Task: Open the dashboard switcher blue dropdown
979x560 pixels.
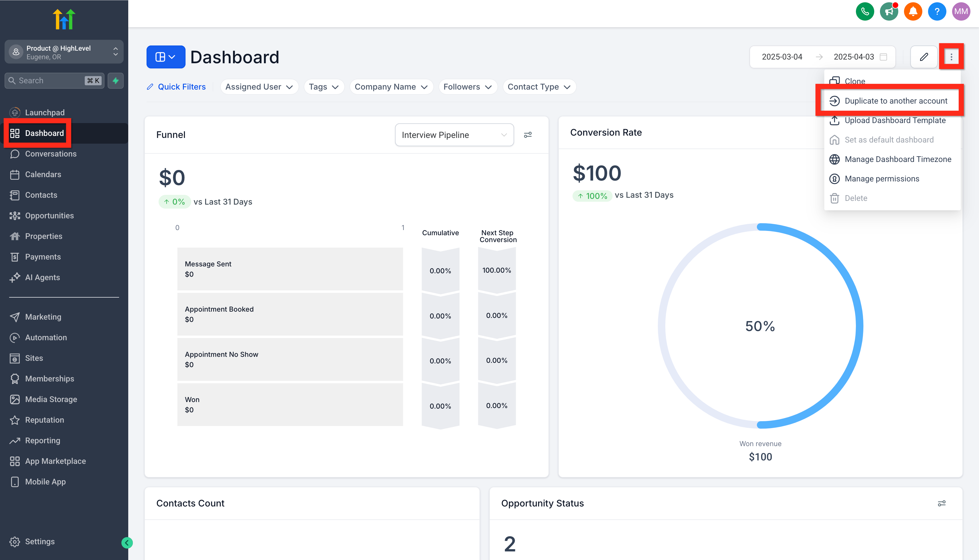Action: pyautogui.click(x=166, y=57)
